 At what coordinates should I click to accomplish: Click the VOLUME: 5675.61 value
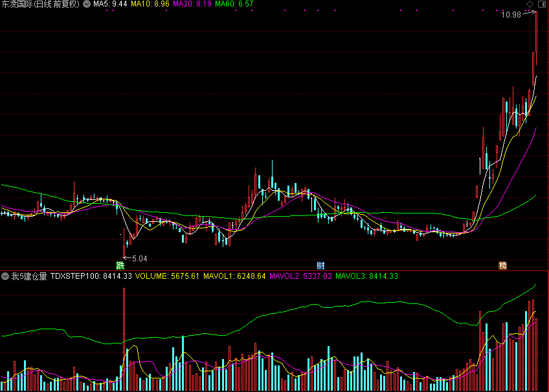(x=167, y=276)
